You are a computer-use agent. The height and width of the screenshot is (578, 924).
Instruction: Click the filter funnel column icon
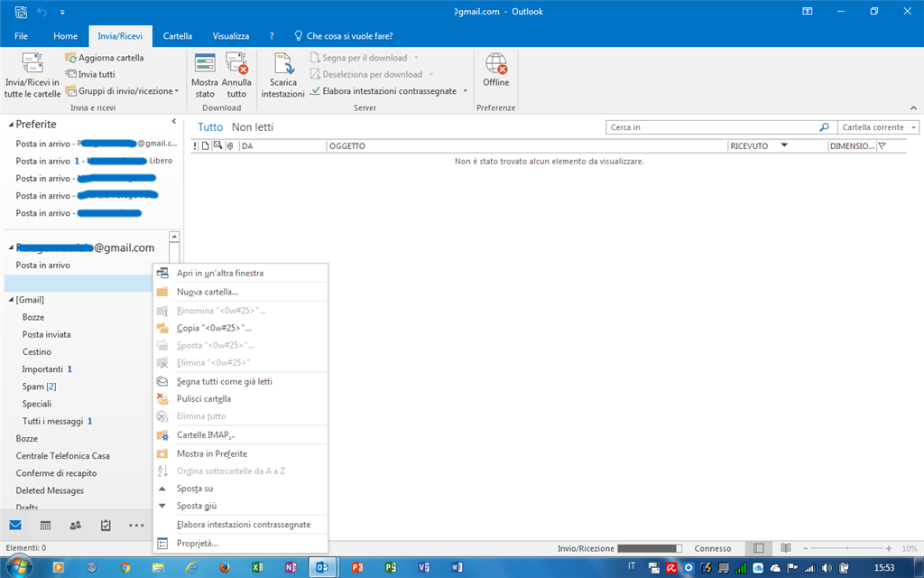click(882, 145)
